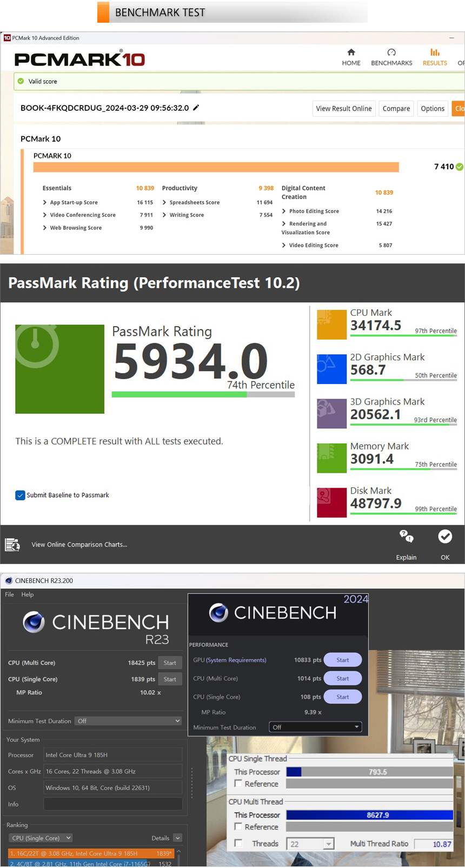Click the online comparison charts icon
Viewport: 465px width, 868px height.
click(x=12, y=545)
